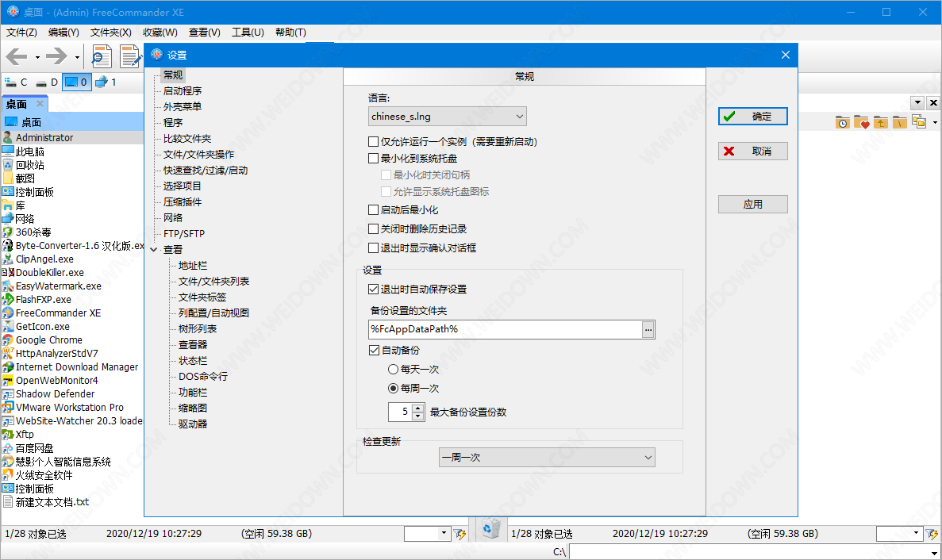Collapse the 查看 tree node
Viewport: 942px width, 560px height.
[154, 250]
